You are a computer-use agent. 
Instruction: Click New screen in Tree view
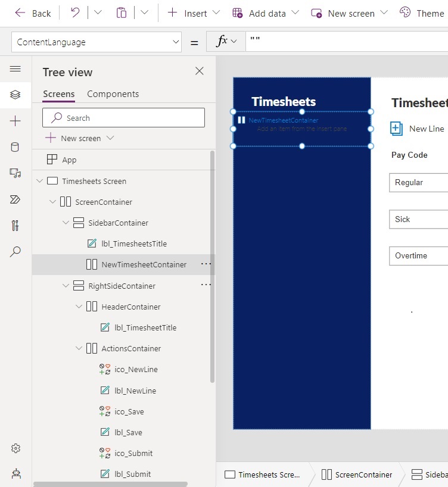pyautogui.click(x=80, y=138)
